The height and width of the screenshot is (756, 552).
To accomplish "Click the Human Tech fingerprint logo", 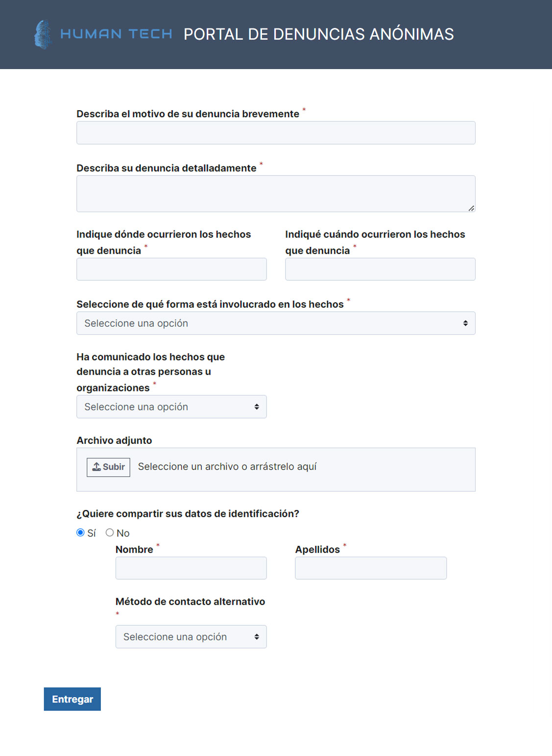I will pyautogui.click(x=43, y=34).
